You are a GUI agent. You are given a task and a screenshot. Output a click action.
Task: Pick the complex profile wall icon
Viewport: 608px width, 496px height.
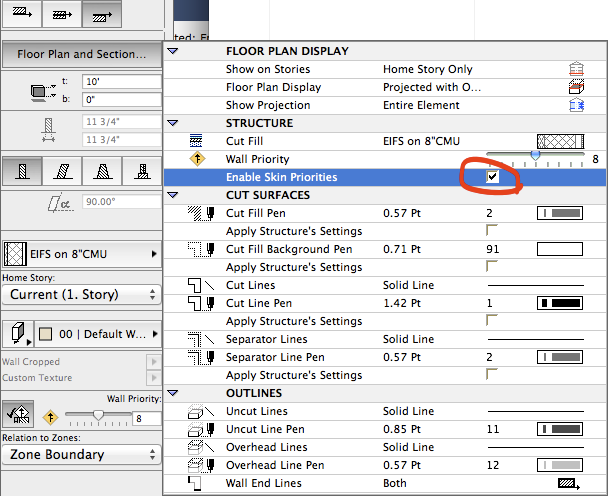pos(143,171)
